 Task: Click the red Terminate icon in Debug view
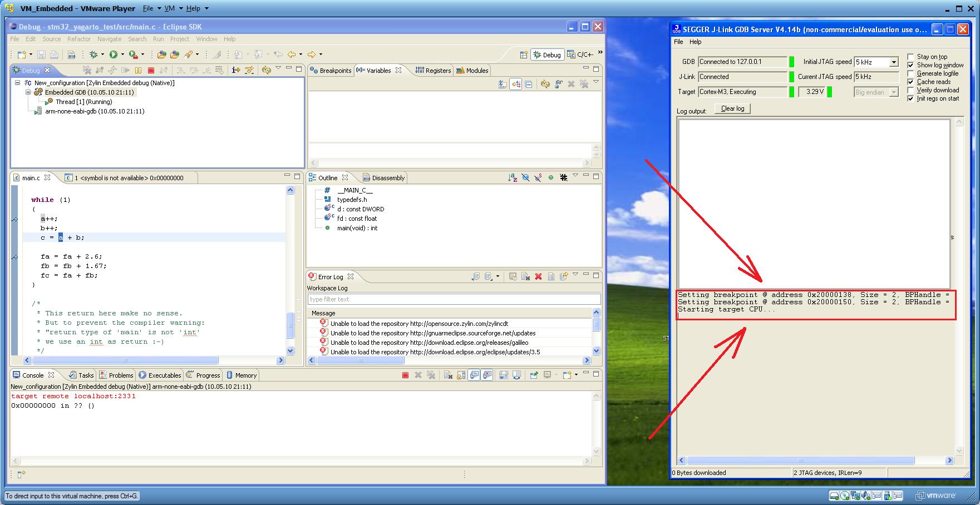click(x=151, y=70)
